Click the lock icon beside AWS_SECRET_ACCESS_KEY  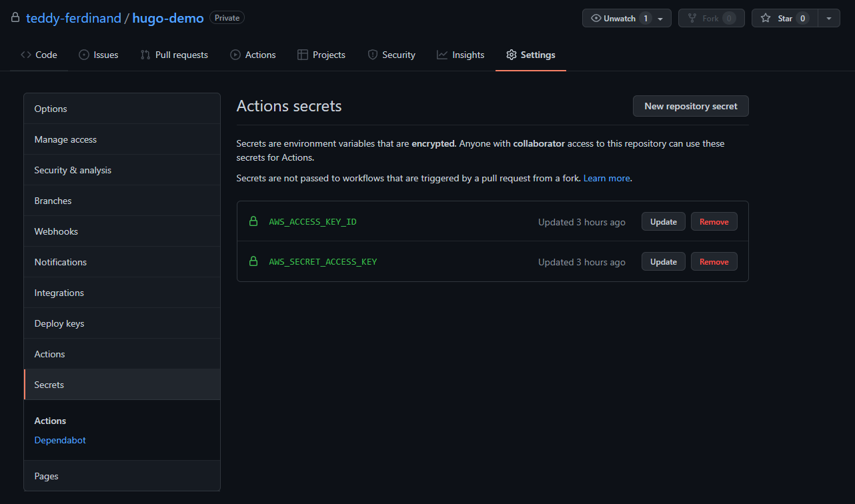coord(253,261)
